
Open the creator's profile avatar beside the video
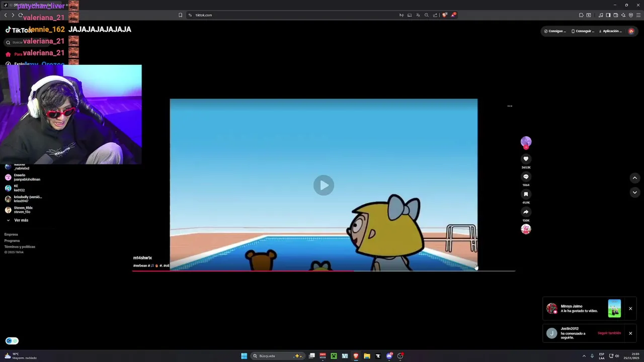526,142
